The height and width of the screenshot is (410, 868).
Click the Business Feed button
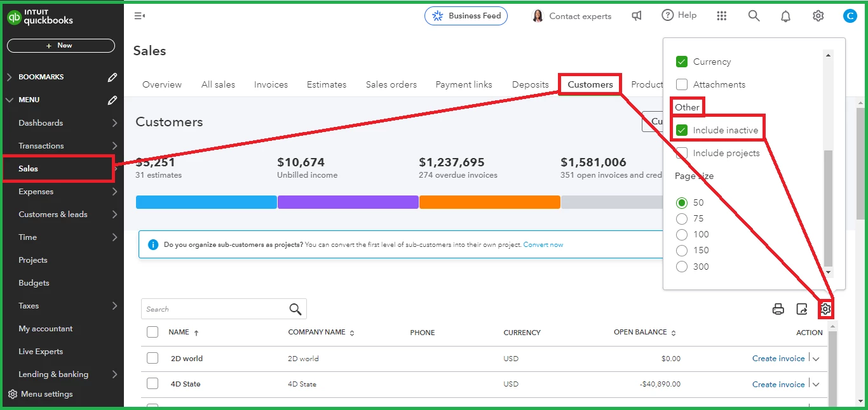[x=466, y=16]
